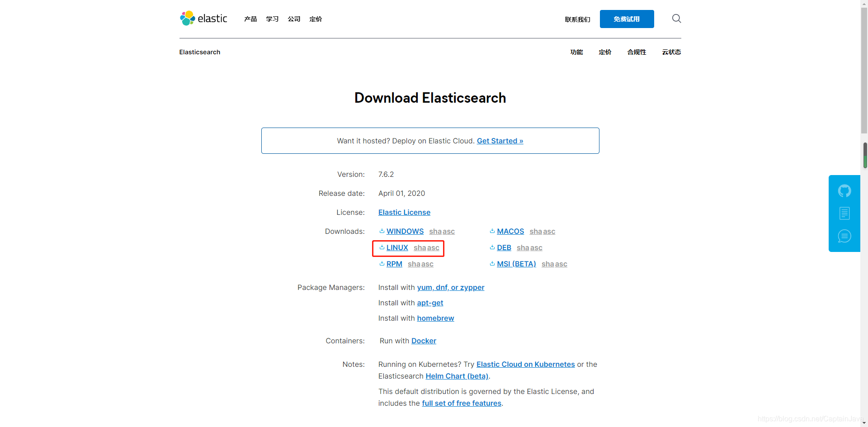
Task: Click the asc link next to MACOS
Action: [x=549, y=232]
